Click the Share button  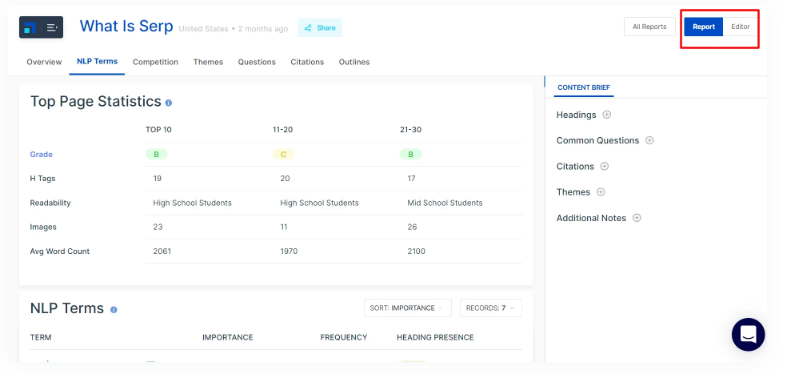tap(320, 28)
